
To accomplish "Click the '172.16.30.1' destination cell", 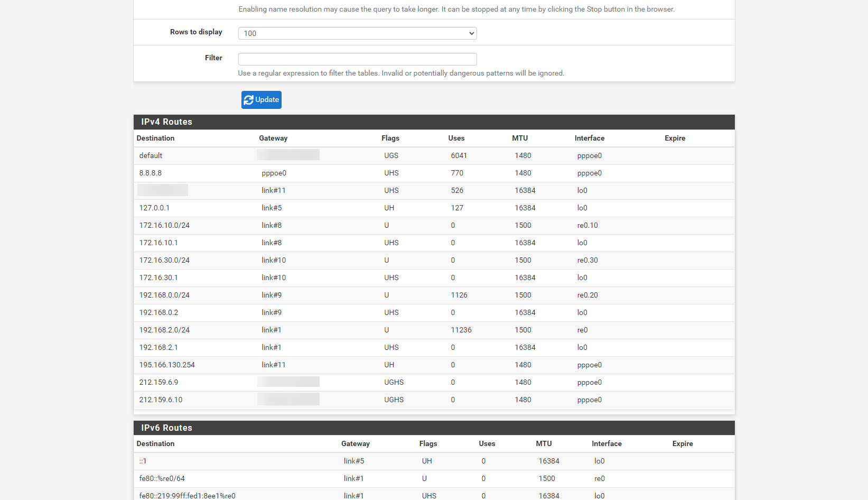I will point(158,278).
